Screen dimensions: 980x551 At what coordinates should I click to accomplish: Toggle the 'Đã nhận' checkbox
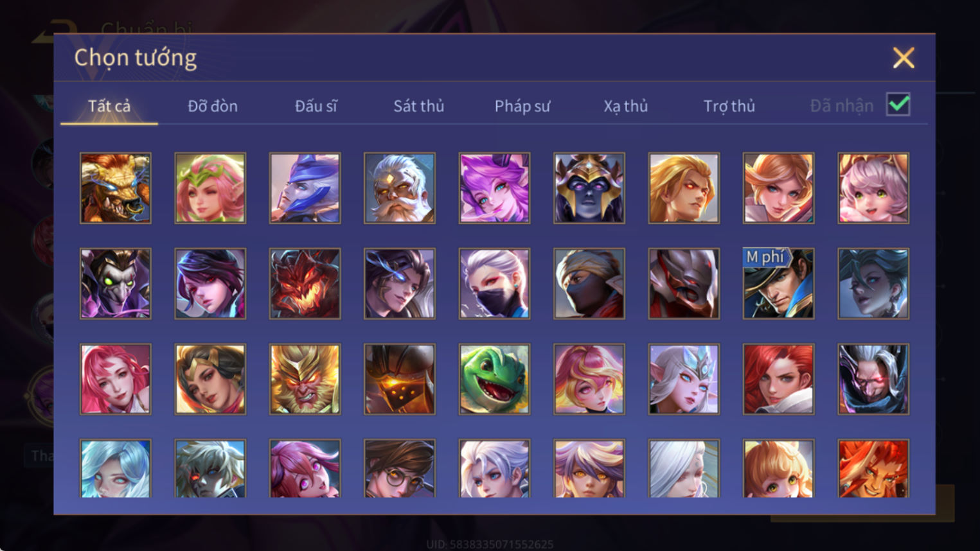[x=898, y=105]
